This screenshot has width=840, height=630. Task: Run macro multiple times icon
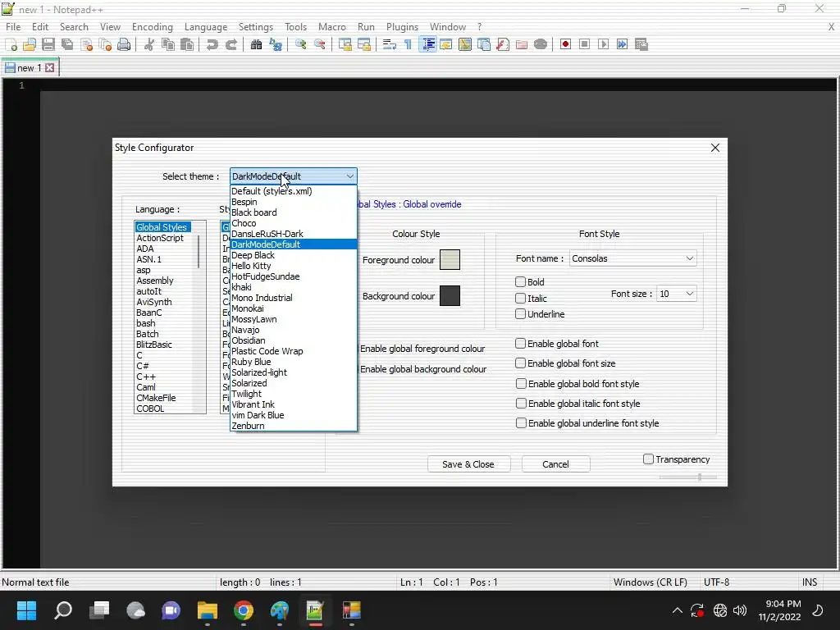(x=622, y=44)
